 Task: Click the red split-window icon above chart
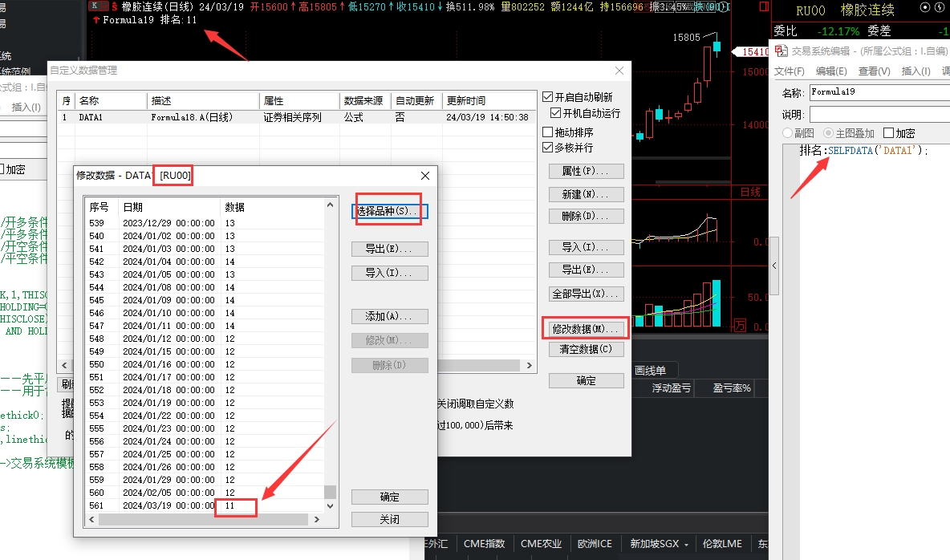point(764,6)
